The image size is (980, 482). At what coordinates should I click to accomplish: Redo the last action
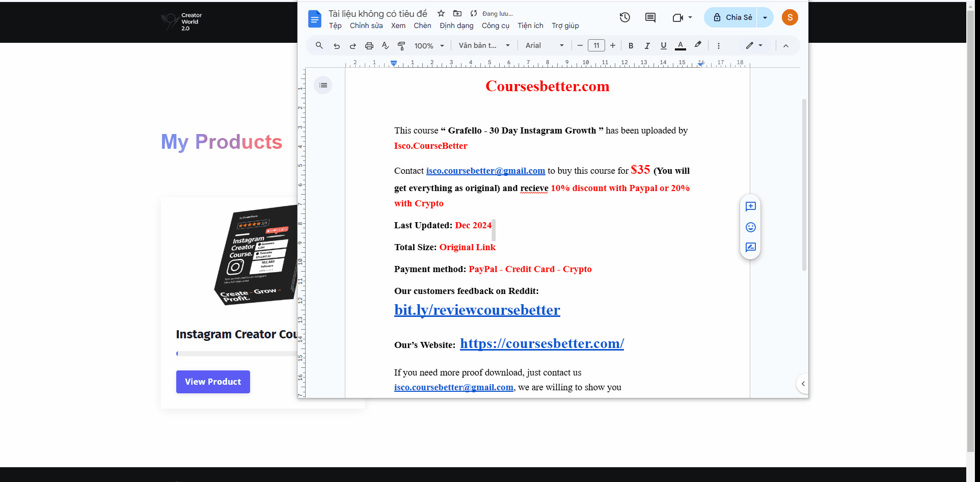click(x=353, y=46)
